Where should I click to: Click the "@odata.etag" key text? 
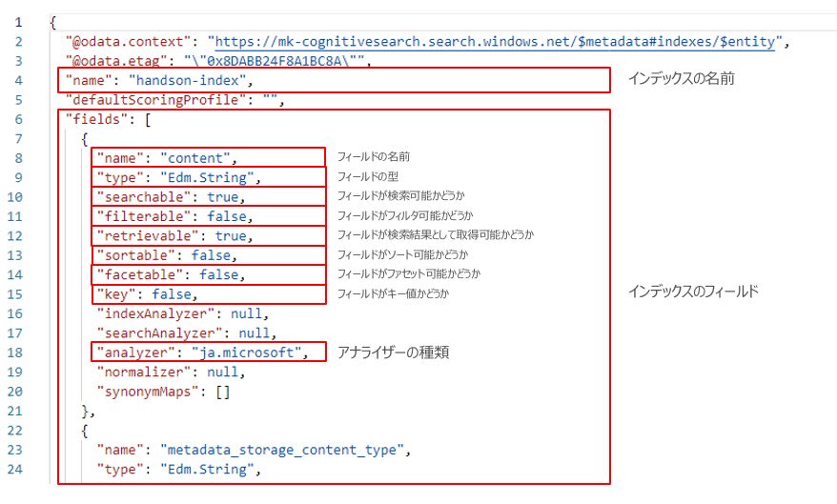coord(116,61)
